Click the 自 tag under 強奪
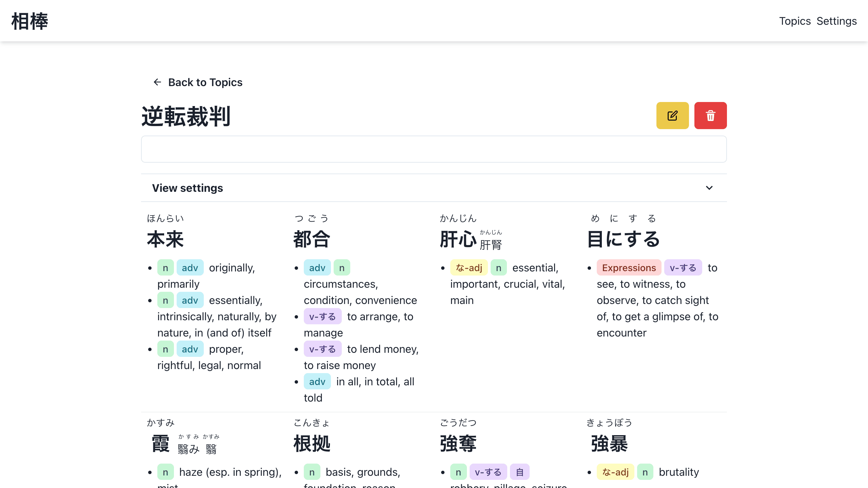This screenshot has height=488, width=868. [520, 472]
